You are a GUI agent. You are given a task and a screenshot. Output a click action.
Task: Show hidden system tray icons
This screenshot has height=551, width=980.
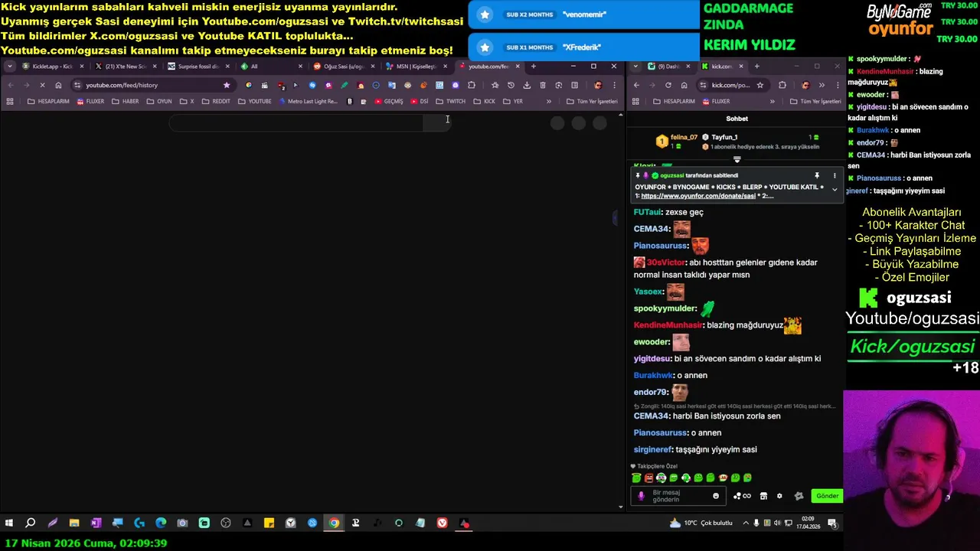pos(746,523)
